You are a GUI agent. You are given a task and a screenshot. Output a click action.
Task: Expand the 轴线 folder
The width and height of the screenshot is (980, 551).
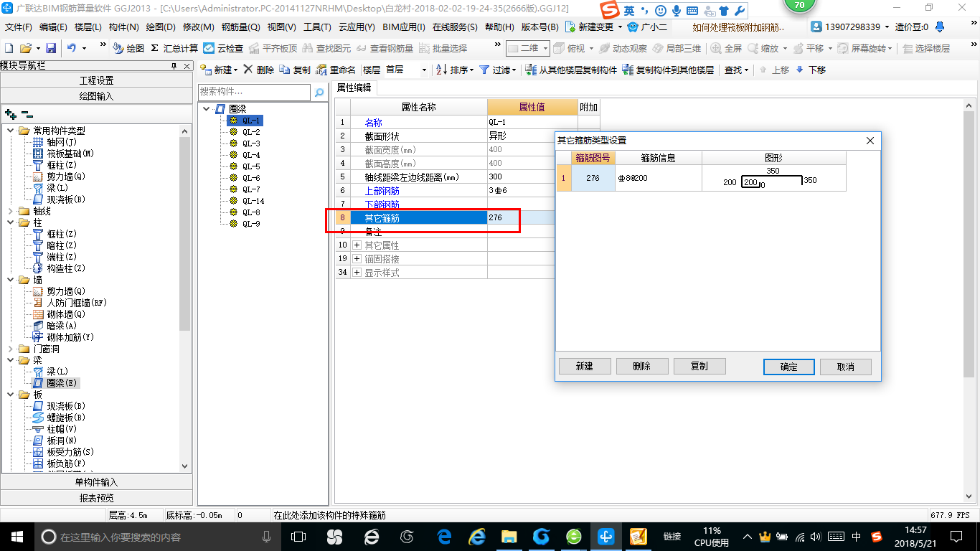[11, 211]
